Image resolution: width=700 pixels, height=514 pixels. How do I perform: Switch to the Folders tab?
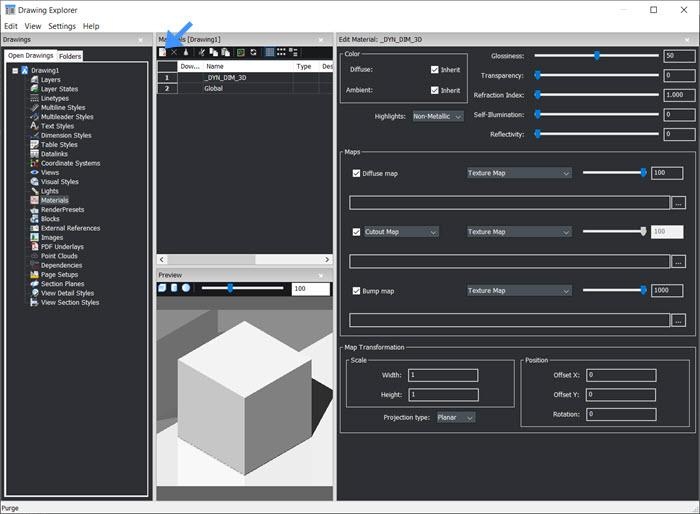[70, 56]
